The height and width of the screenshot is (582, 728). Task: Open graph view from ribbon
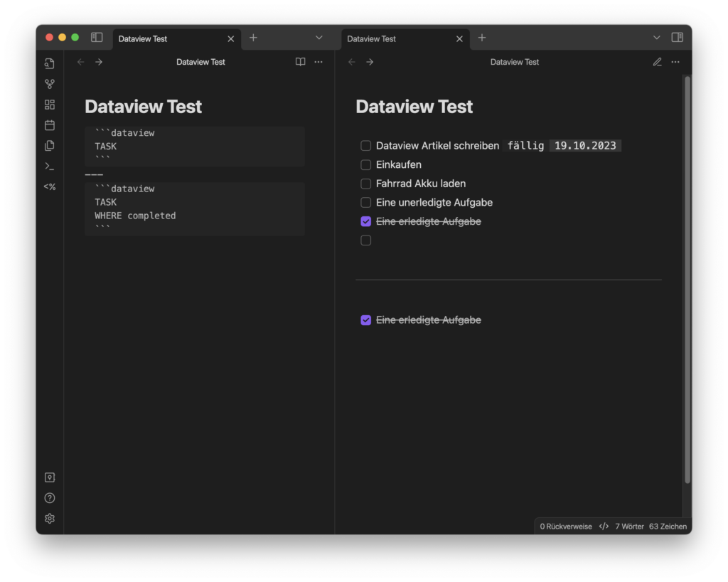coord(50,84)
